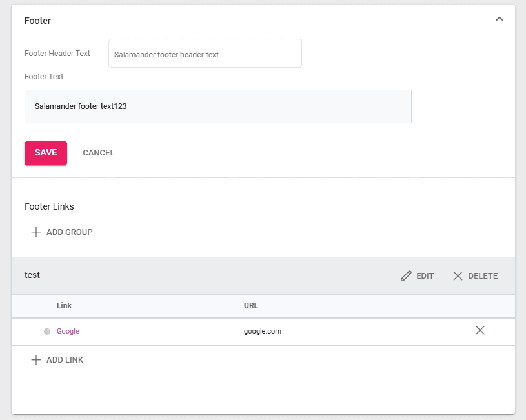Focus the Footer Header Text input

pos(205,54)
